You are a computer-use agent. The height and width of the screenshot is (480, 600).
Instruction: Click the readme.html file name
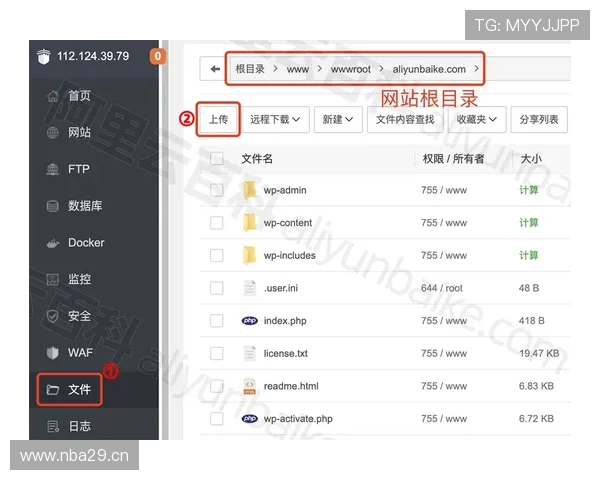[x=291, y=386]
